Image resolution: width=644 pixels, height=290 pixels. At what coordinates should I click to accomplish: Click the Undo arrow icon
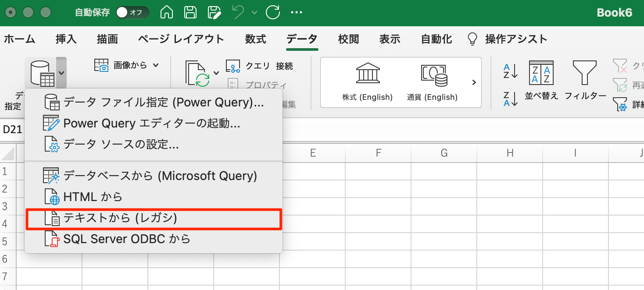coord(238,12)
